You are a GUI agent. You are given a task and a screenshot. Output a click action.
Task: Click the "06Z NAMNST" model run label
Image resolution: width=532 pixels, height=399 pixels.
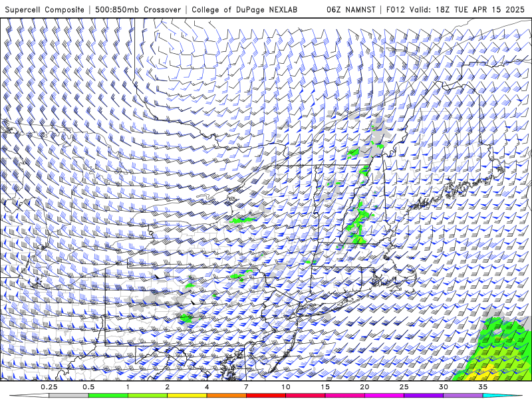click(x=351, y=9)
